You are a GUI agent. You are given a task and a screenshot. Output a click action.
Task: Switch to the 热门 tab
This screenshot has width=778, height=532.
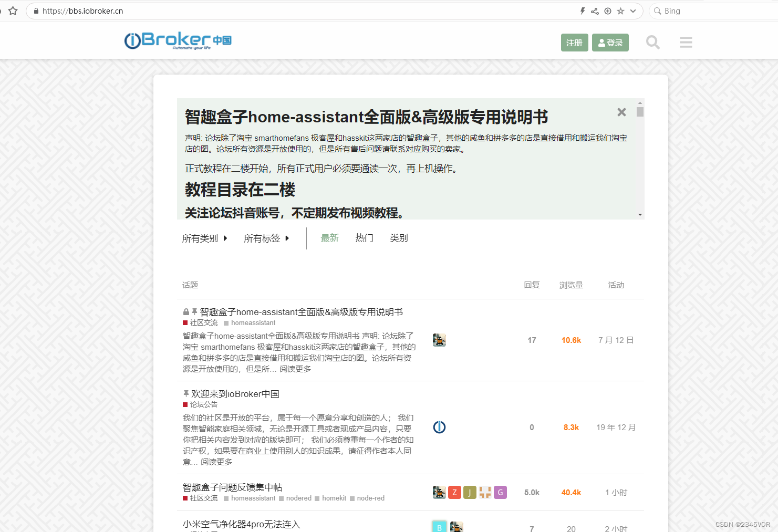click(364, 237)
